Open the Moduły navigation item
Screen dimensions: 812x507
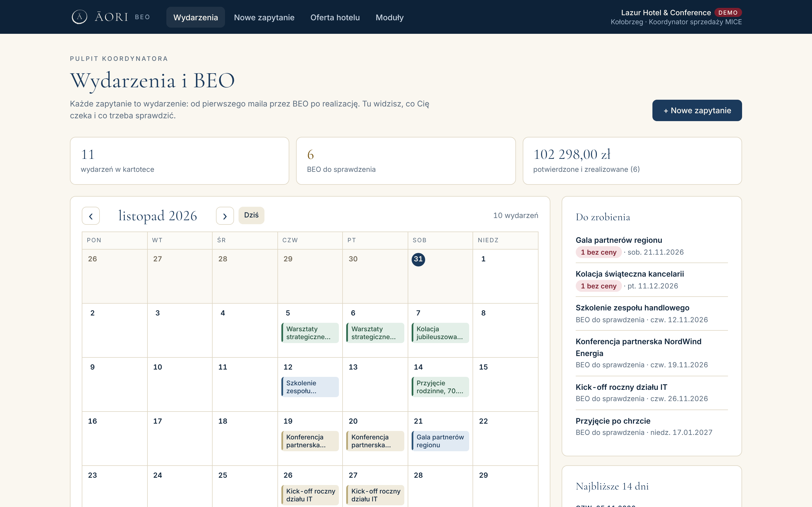[x=390, y=17]
